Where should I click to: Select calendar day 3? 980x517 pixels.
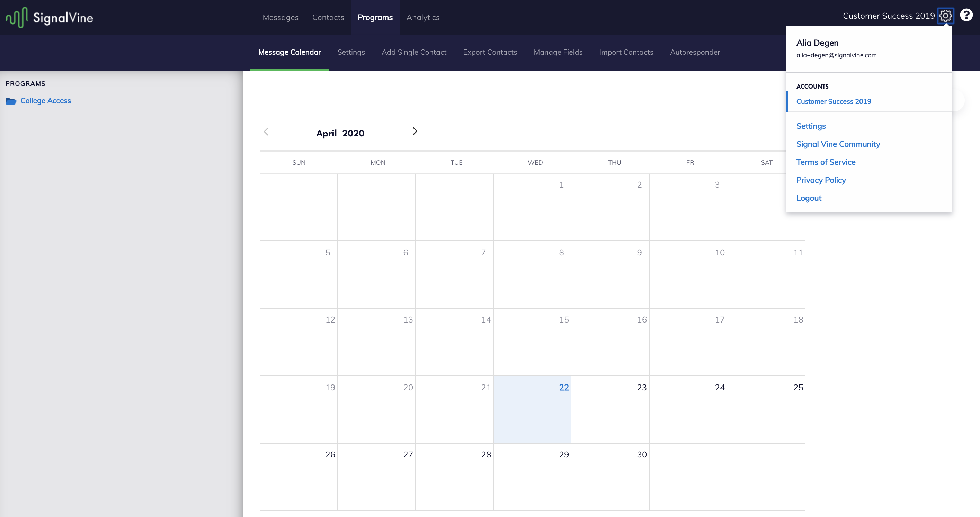tap(688, 207)
